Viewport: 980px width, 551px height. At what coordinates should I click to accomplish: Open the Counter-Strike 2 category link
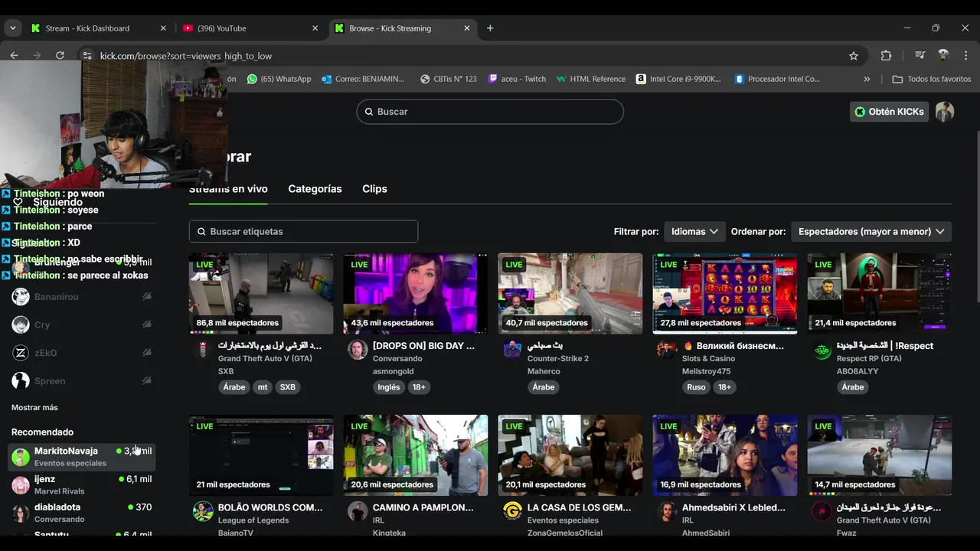click(x=558, y=358)
